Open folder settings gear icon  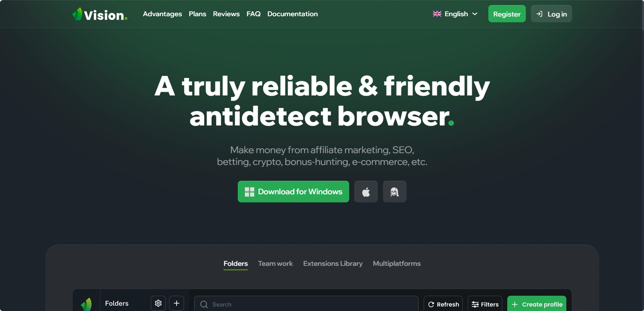point(158,303)
